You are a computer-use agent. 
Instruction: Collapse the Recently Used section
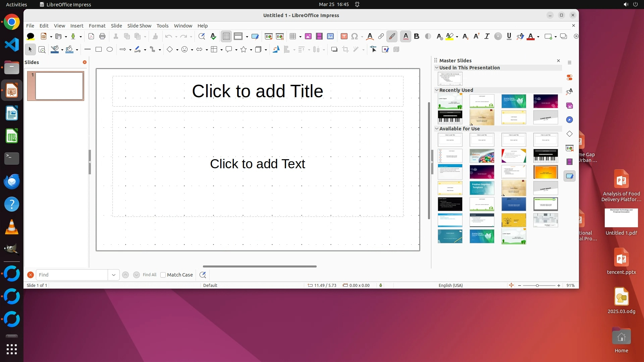tap(437, 90)
